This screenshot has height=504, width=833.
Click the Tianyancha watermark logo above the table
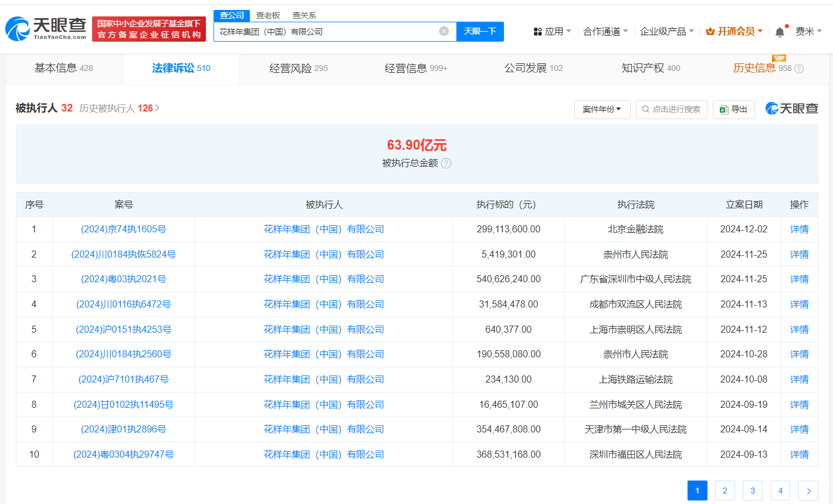click(x=791, y=109)
